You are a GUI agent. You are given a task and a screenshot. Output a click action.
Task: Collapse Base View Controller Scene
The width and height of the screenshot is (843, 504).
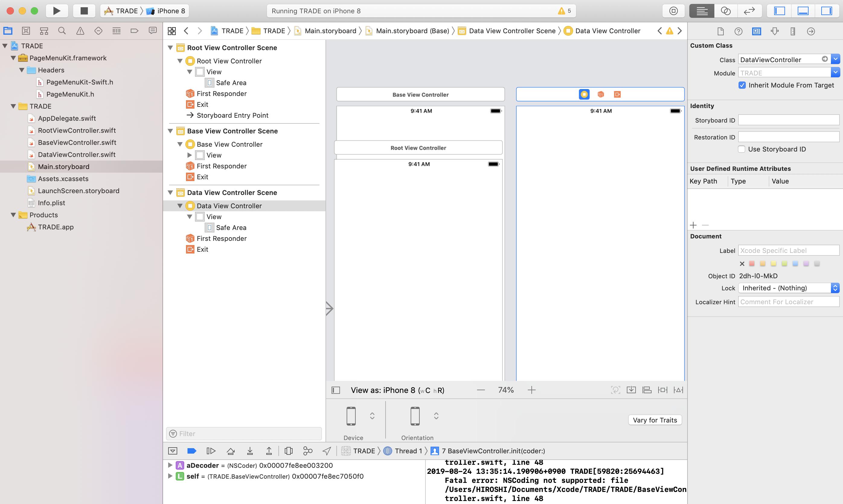point(171,131)
